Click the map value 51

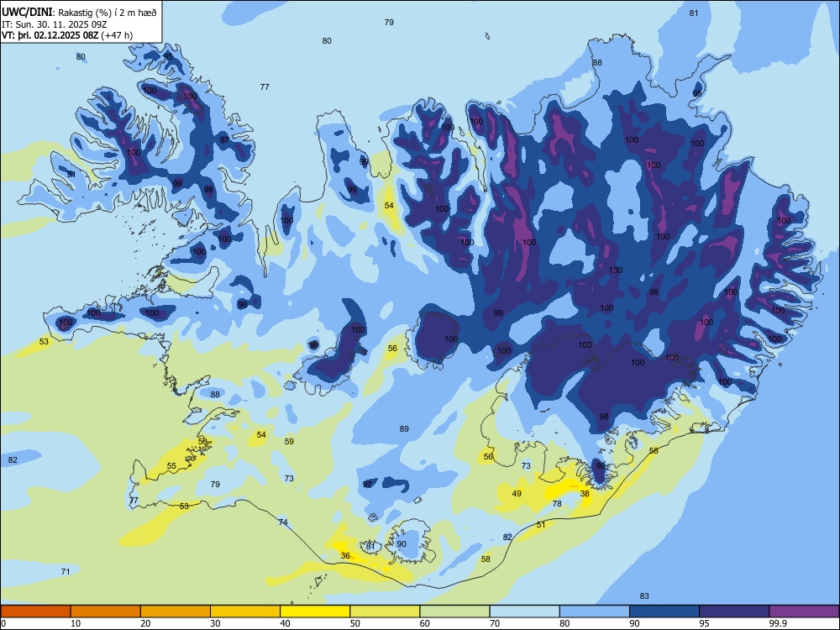click(x=541, y=524)
